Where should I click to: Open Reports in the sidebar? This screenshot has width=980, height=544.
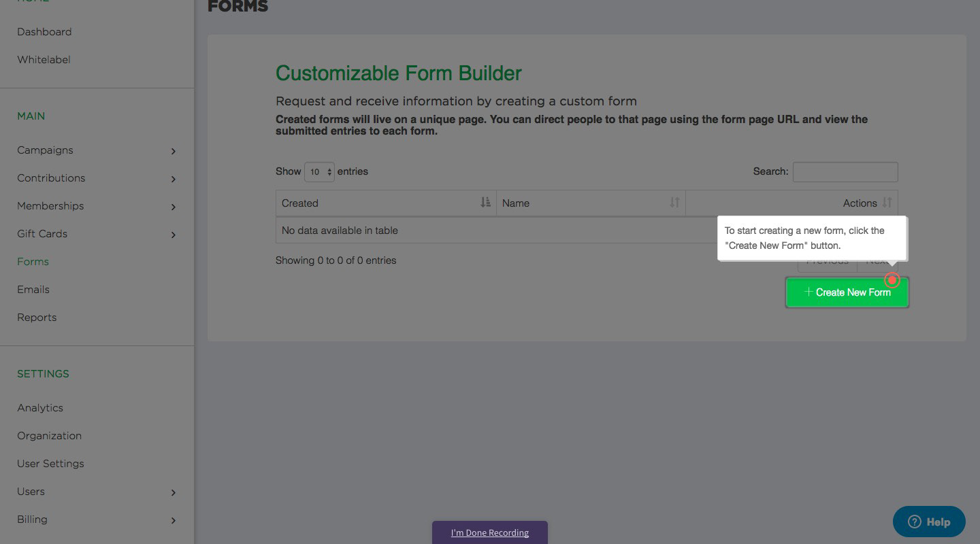(37, 318)
